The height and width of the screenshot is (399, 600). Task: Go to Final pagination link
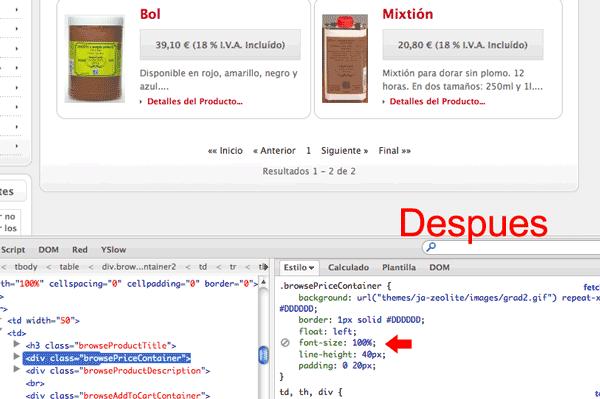tap(395, 151)
